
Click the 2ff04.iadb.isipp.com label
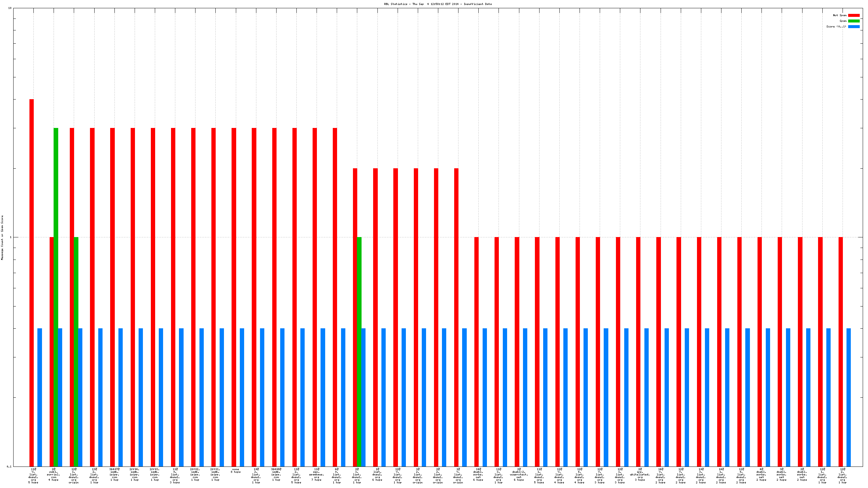(134, 474)
